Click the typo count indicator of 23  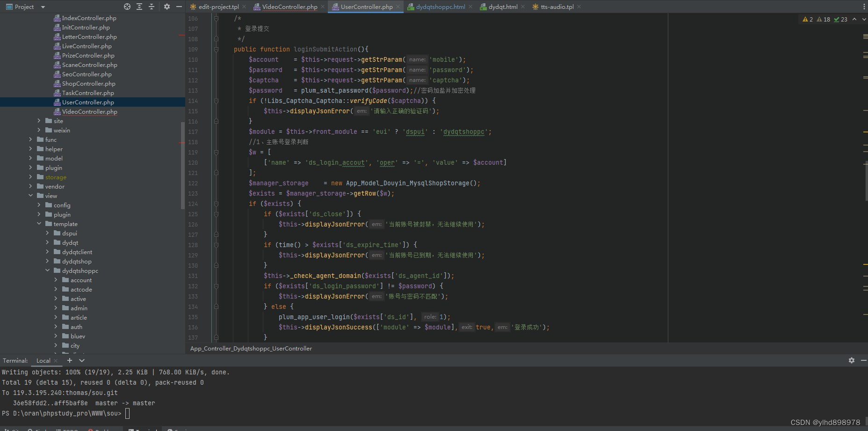[x=840, y=19]
